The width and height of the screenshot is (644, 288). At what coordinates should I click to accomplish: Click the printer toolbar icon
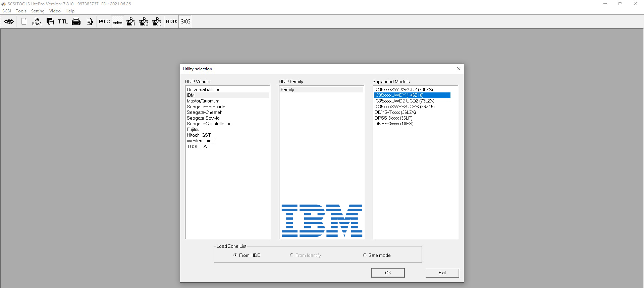click(76, 22)
